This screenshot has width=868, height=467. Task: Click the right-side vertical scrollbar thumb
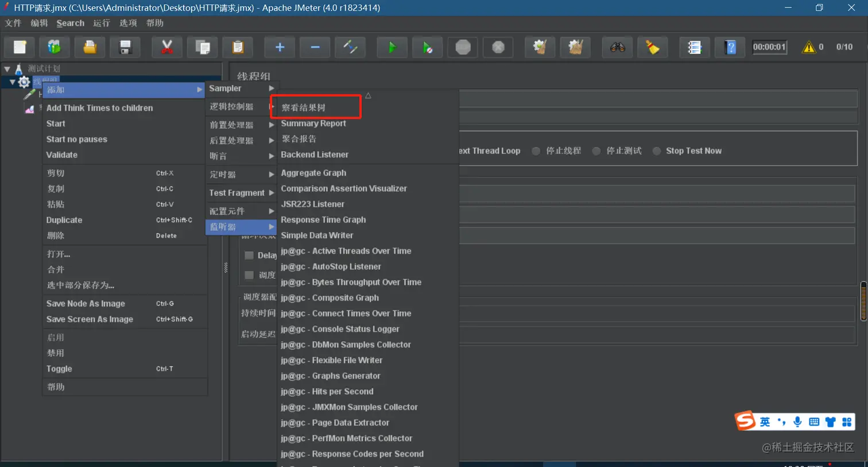(x=863, y=301)
